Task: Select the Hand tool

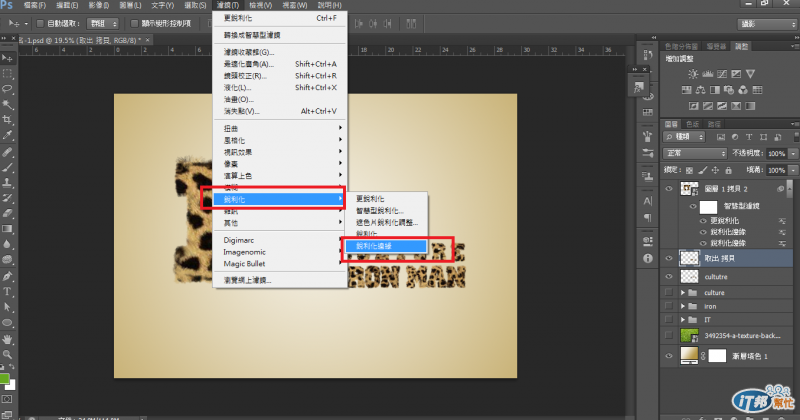Action: [x=7, y=339]
